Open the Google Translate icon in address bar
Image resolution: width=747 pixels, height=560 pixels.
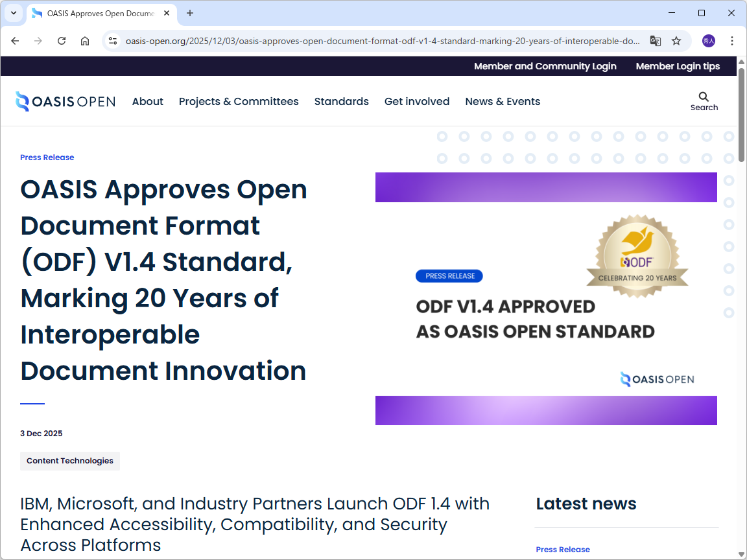(655, 40)
